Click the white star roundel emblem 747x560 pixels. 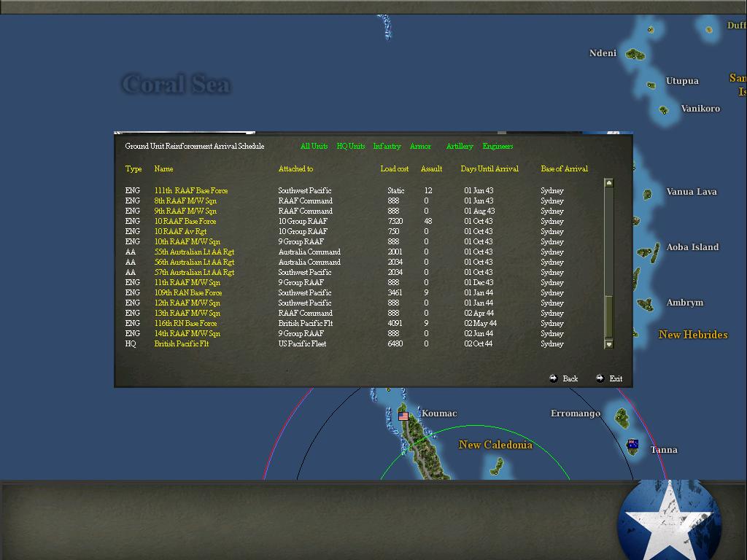[669, 520]
